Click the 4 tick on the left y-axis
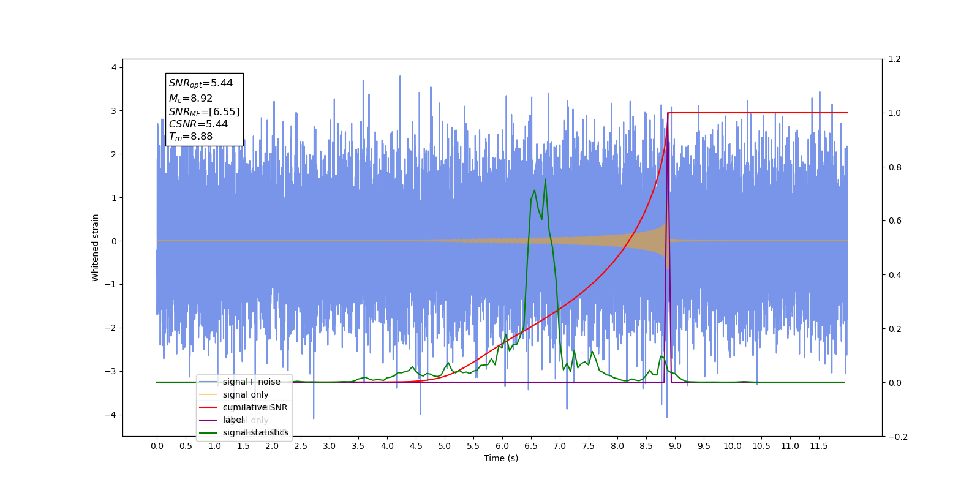The height and width of the screenshot is (490, 980). [114, 67]
